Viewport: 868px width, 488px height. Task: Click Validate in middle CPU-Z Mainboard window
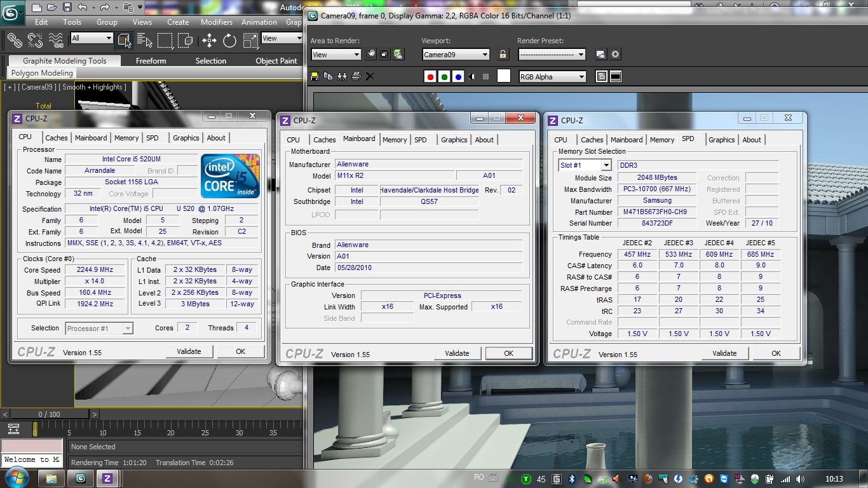[x=457, y=353]
